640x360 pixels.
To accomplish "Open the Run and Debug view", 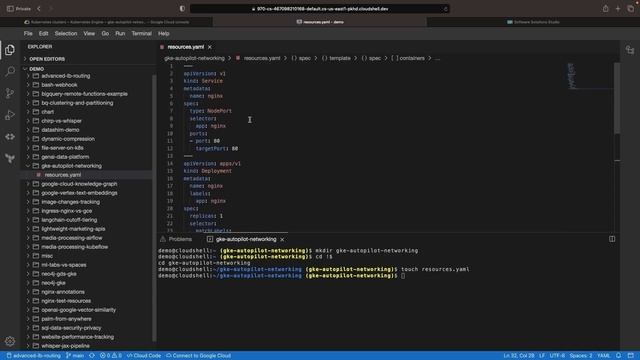I will pyautogui.click(x=10, y=115).
